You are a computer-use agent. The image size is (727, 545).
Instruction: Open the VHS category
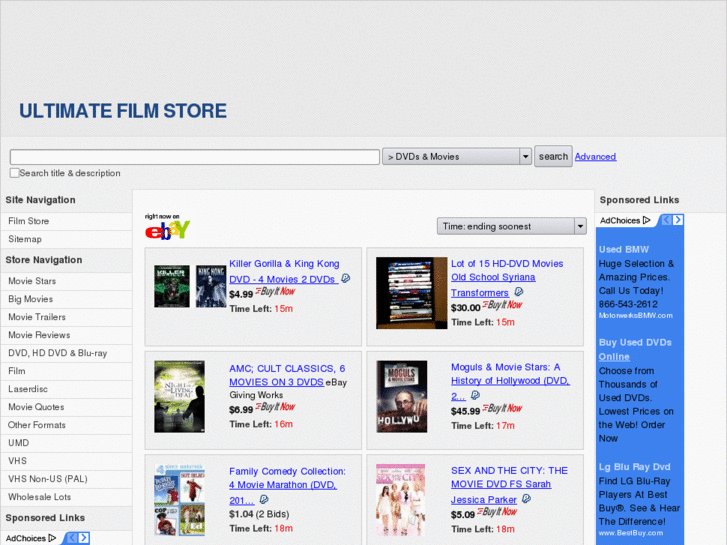click(17, 461)
